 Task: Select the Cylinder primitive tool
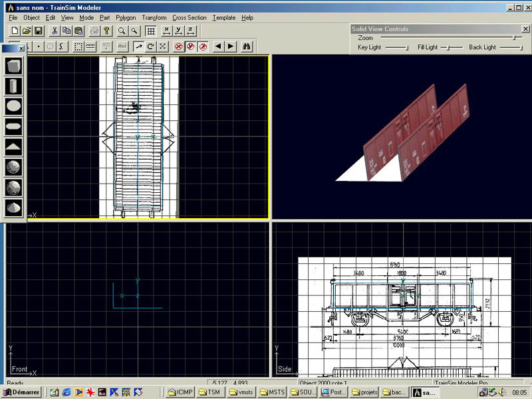pos(14,86)
